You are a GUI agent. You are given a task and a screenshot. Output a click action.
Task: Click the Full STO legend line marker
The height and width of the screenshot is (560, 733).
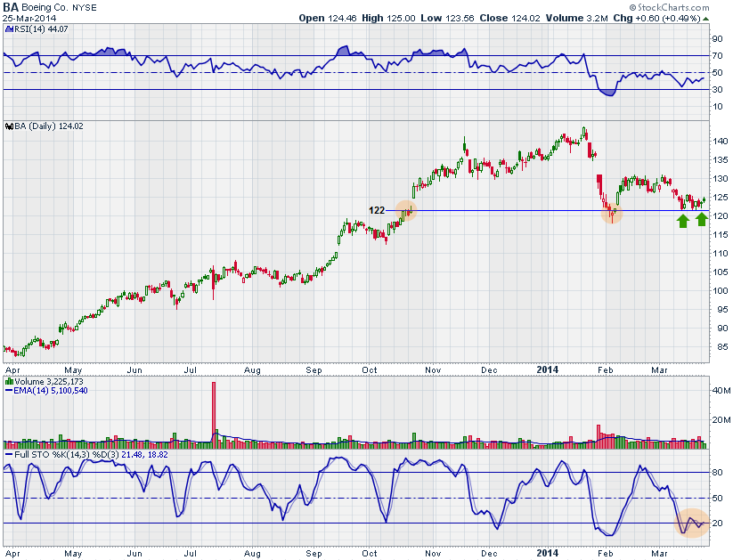point(7,456)
